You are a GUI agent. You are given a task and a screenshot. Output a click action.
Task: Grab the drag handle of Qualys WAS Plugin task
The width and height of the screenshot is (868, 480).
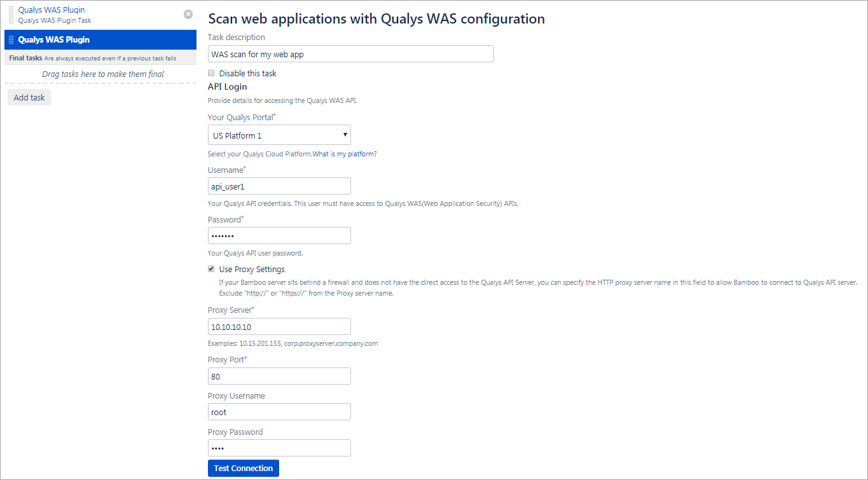(11, 15)
